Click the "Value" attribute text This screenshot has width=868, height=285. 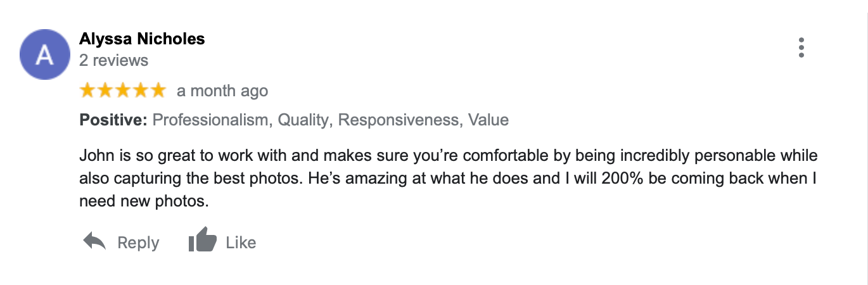pyautogui.click(x=488, y=120)
